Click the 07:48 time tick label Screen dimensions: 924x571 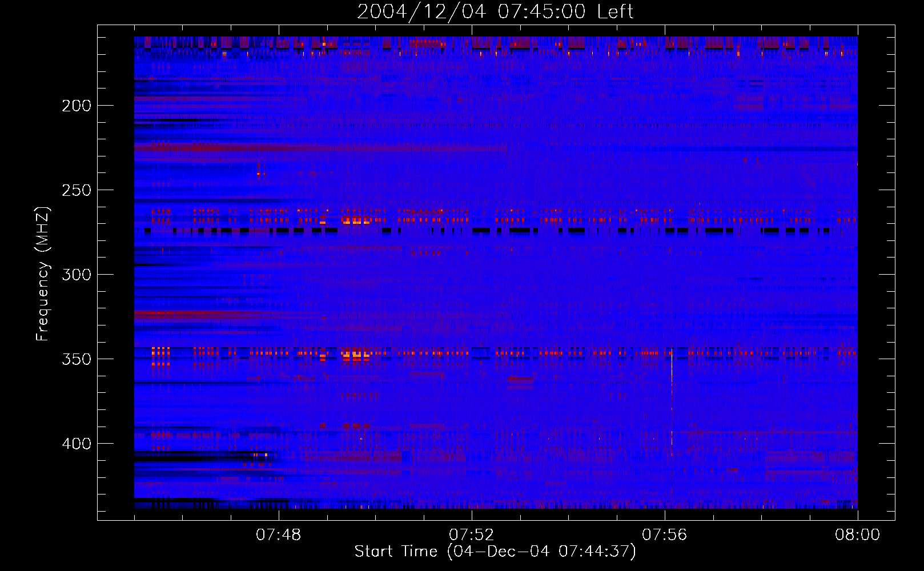click(x=279, y=535)
